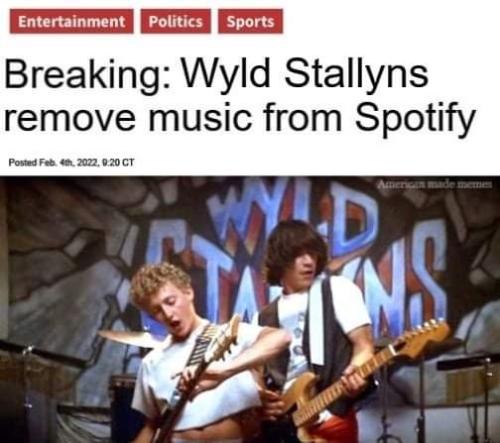Image resolution: width=500 pixels, height=443 pixels.
Task: Click the "American made memes" watermark
Action: coord(434,184)
